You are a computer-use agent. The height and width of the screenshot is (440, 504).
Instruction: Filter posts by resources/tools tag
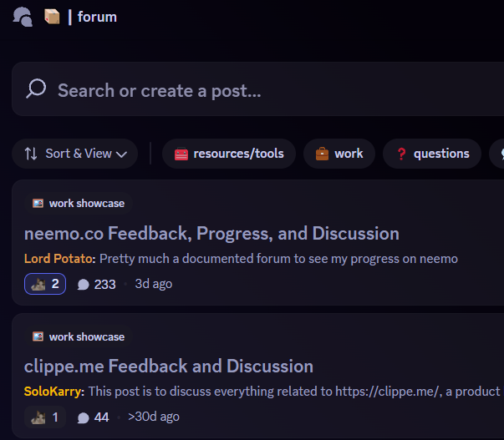pyautogui.click(x=229, y=154)
